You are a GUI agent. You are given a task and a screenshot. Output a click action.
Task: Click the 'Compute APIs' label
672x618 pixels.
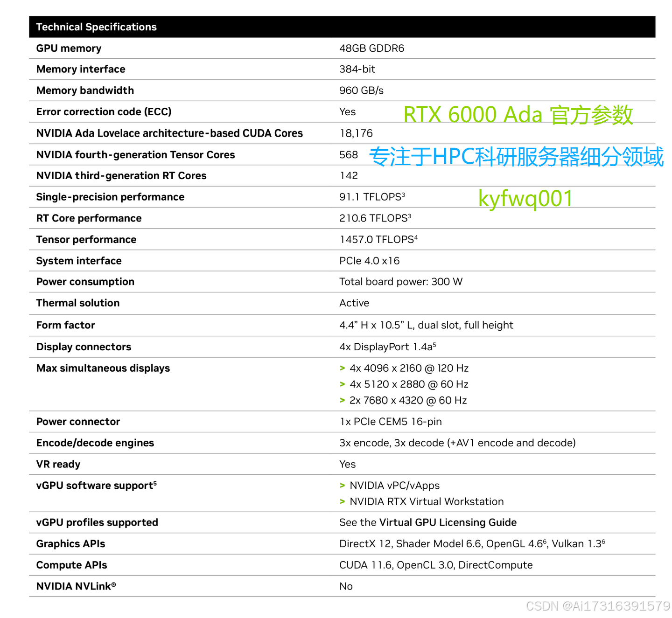coord(71,565)
